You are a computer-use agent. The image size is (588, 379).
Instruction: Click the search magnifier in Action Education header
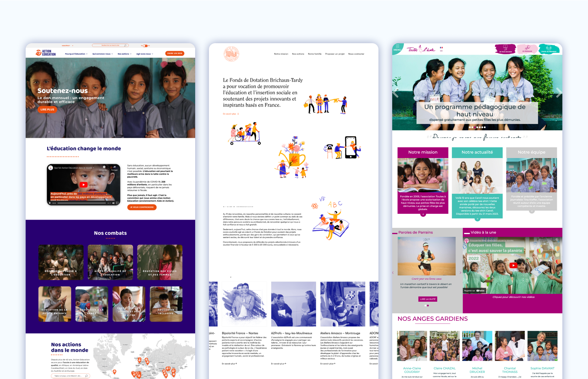[125, 45]
